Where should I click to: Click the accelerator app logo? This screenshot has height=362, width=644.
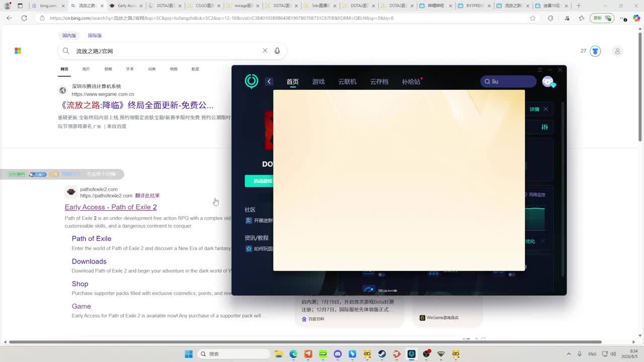click(252, 81)
